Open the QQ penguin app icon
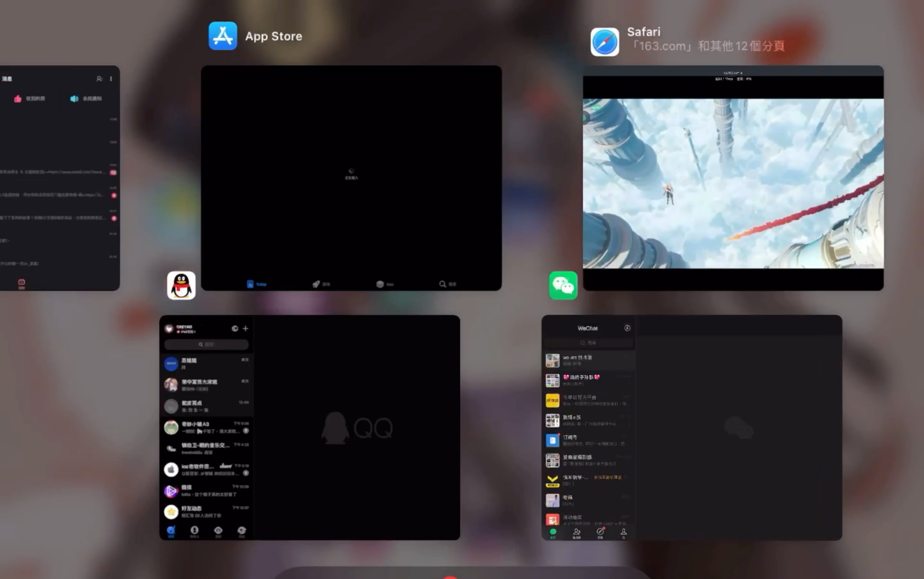Image resolution: width=924 pixels, height=579 pixels. 181,285
